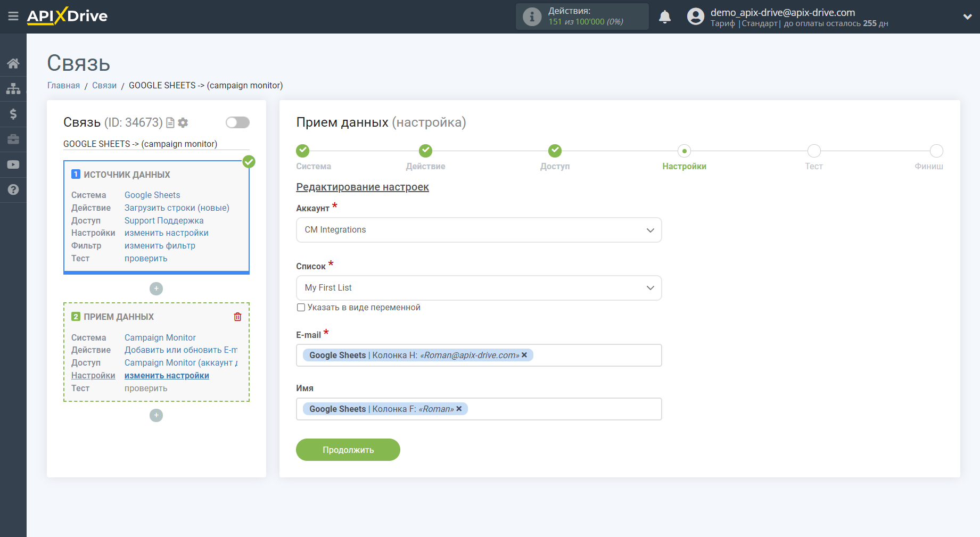980x537 pixels.
Task: Click the demo_apix-drive@apix-drive.com account text
Action: point(783,12)
